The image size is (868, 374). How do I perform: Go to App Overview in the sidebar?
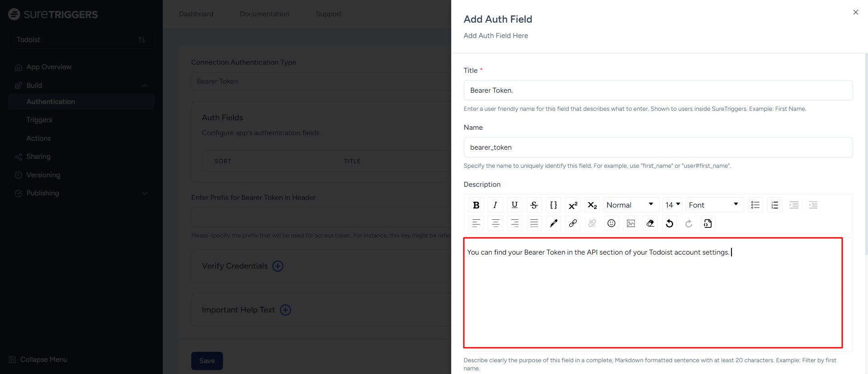[x=49, y=67]
